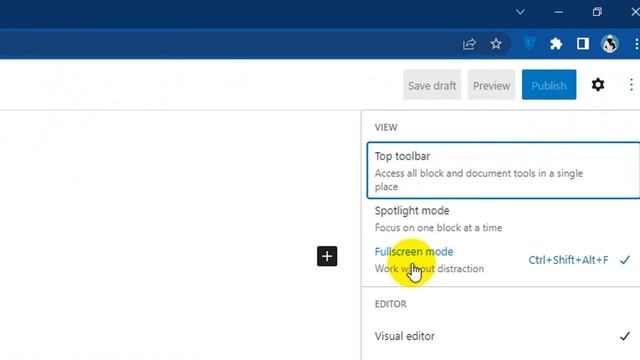Open the editor options three-dot menu

tap(631, 85)
